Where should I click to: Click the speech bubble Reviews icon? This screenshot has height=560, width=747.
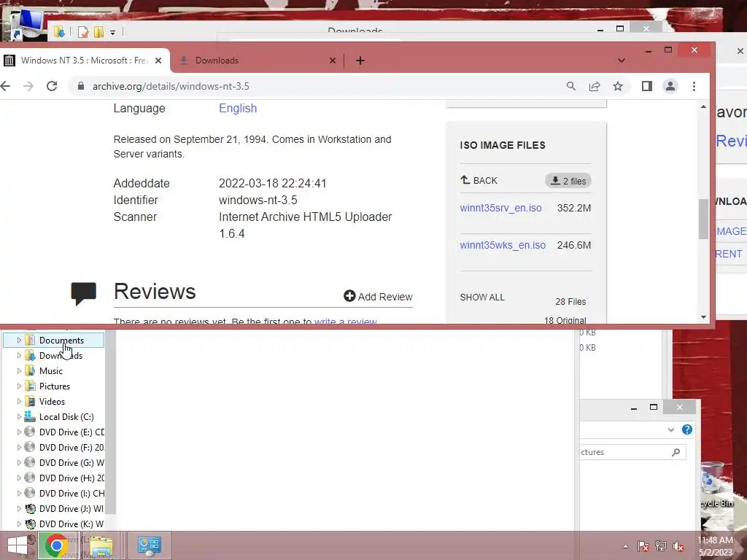click(83, 293)
